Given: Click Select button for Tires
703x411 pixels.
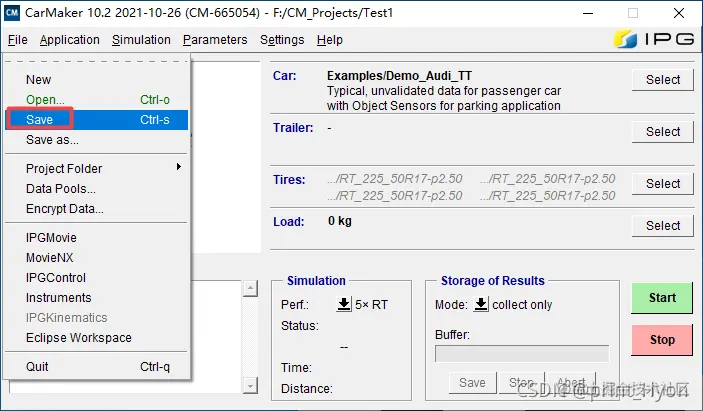Looking at the screenshot, I should click(663, 184).
